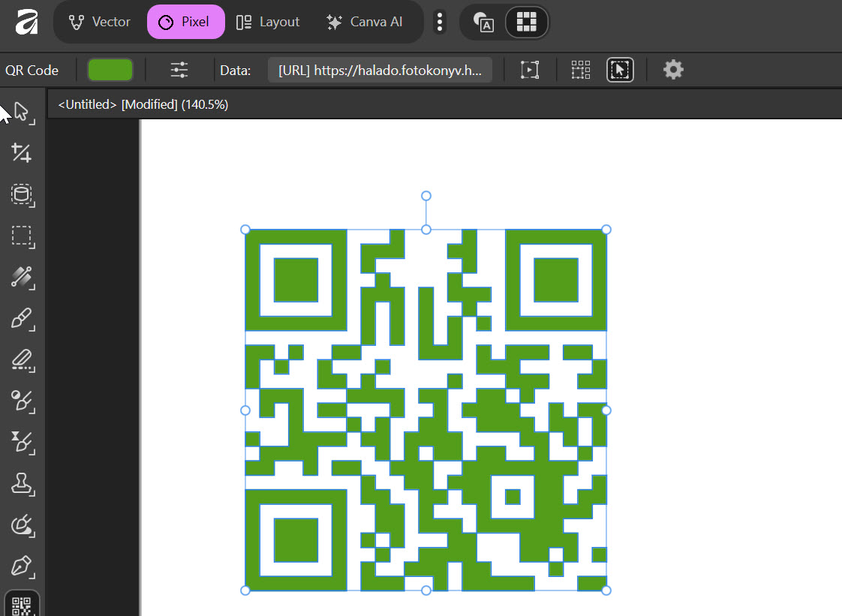
Task: Pick the Clone Stamp tool
Action: [22, 484]
